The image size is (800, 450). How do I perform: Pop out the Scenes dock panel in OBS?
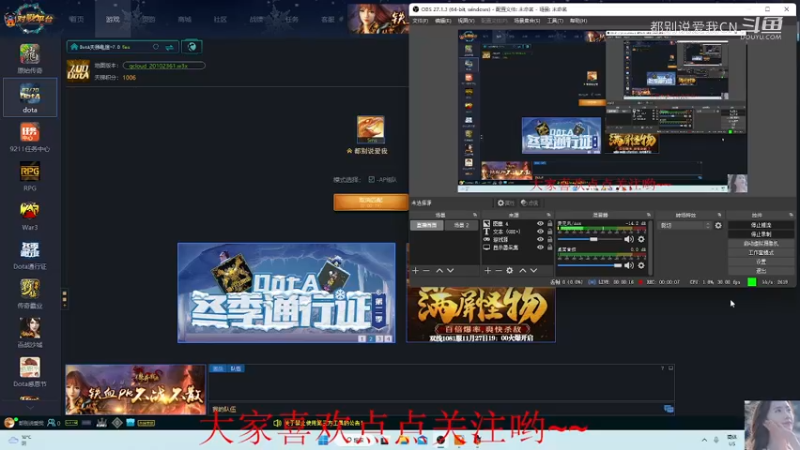click(475, 215)
